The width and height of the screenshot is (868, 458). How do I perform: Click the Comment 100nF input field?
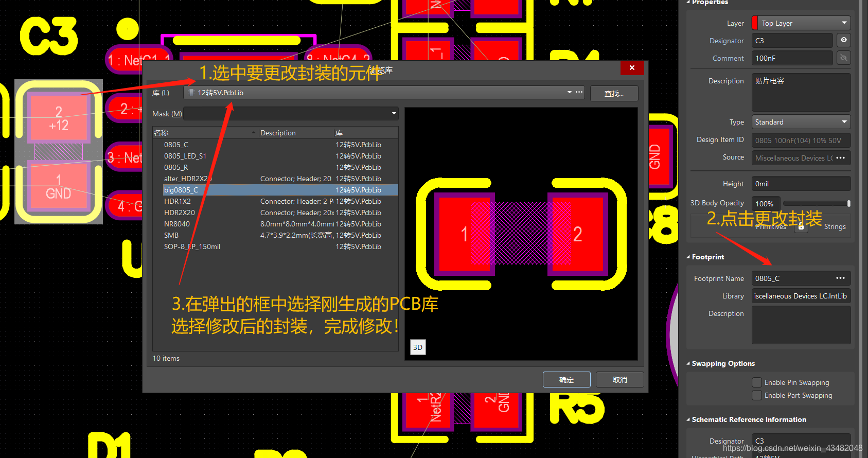coord(792,58)
